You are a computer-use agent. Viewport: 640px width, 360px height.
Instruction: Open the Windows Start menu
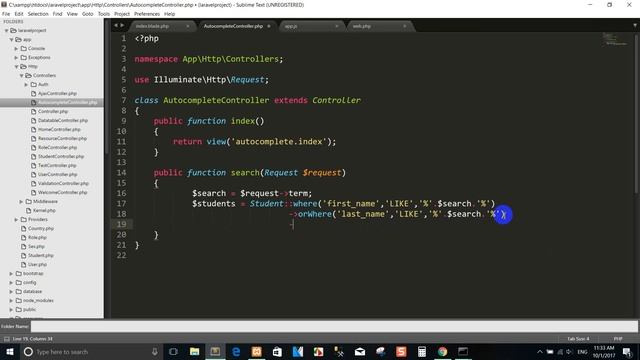(x=10, y=351)
